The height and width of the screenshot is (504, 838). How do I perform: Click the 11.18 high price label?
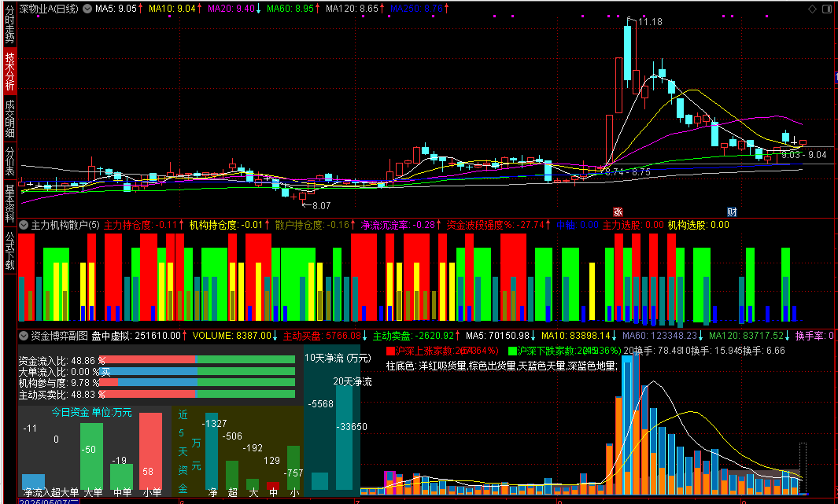(649, 22)
